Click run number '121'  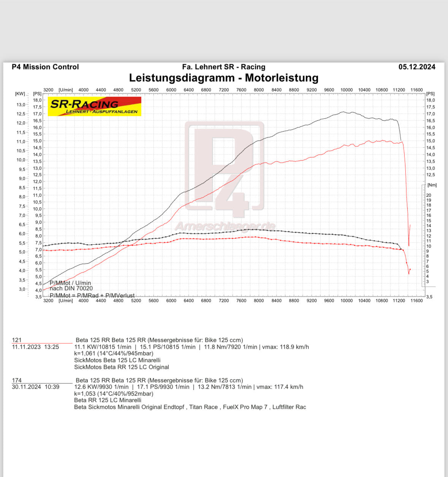coord(17,340)
